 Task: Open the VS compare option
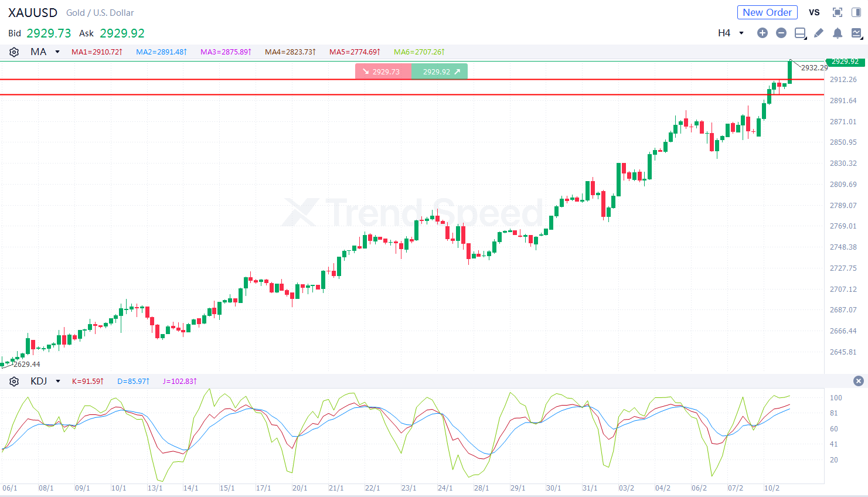(814, 12)
